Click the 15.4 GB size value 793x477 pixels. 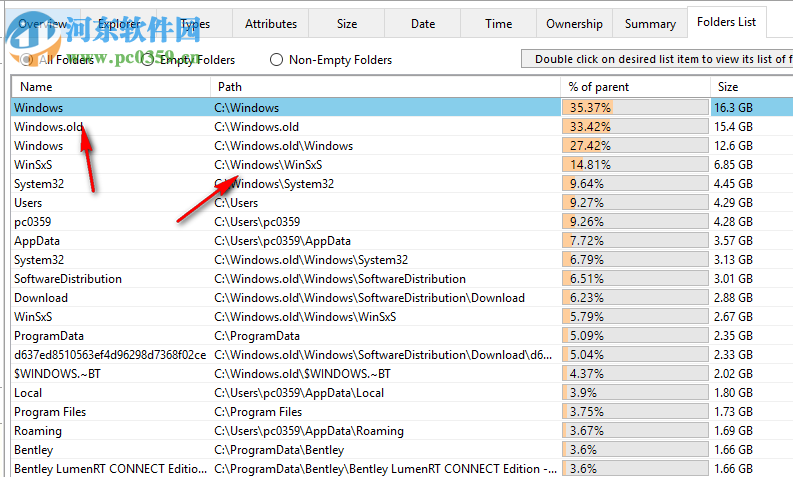click(x=733, y=126)
